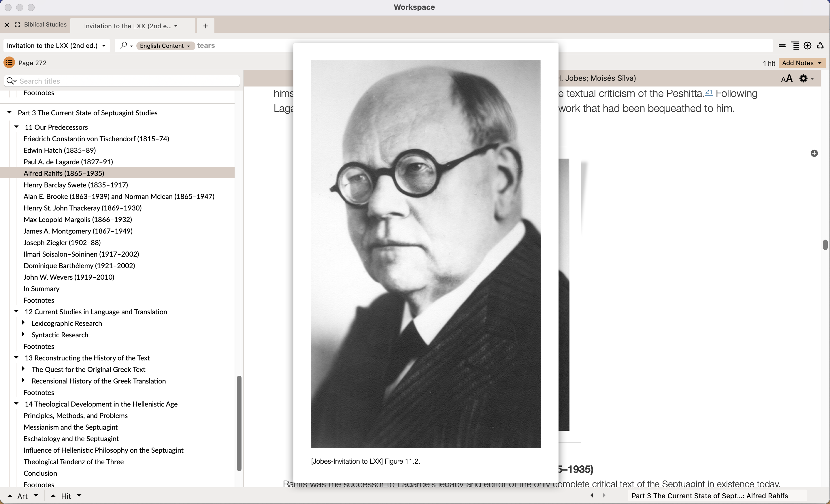Collapse the 11 Our Predecessors chapter
Image resolution: width=830 pixels, height=504 pixels.
coord(16,127)
